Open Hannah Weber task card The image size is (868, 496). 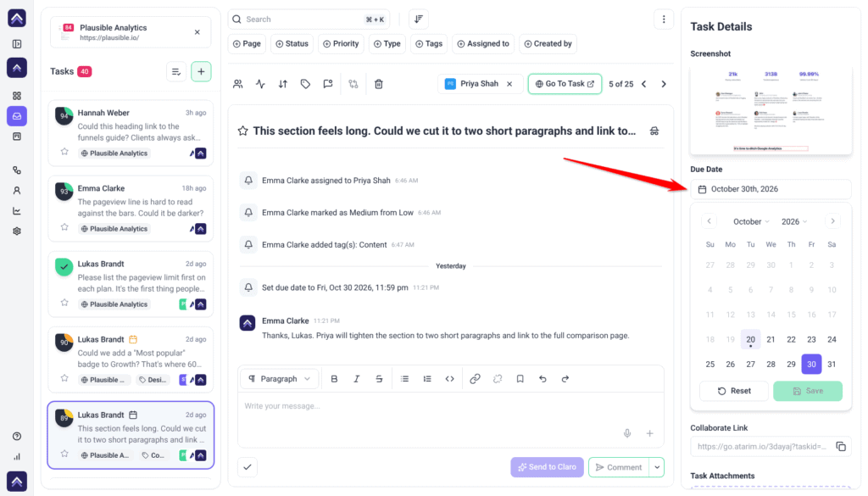131,133
